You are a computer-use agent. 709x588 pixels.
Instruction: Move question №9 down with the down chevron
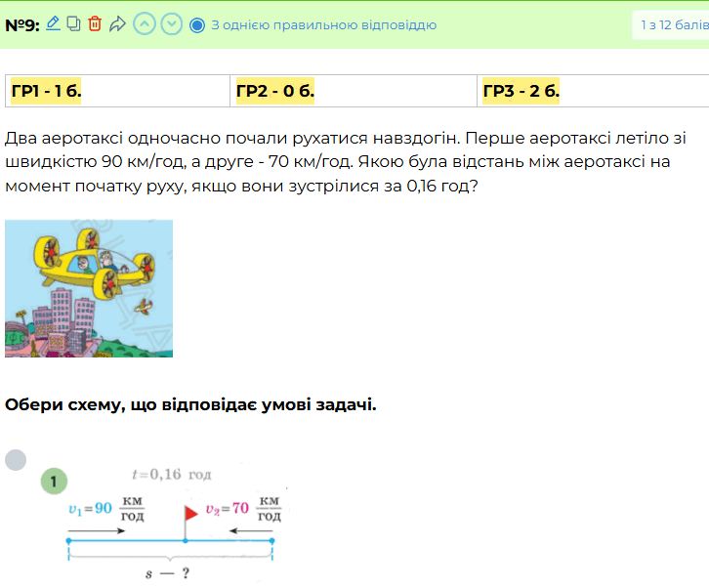click(171, 24)
